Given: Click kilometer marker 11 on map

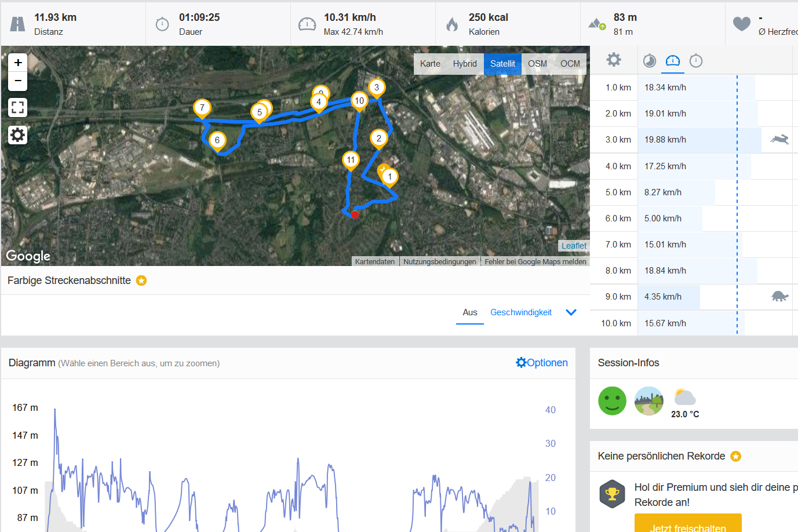Looking at the screenshot, I should pos(351,161).
